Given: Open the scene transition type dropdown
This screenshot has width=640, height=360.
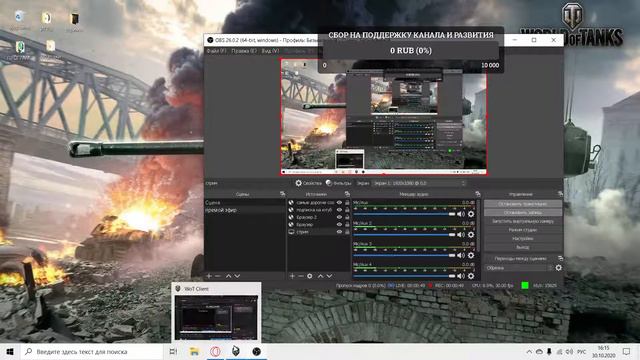Looking at the screenshot, I should pyautogui.click(x=519, y=268).
